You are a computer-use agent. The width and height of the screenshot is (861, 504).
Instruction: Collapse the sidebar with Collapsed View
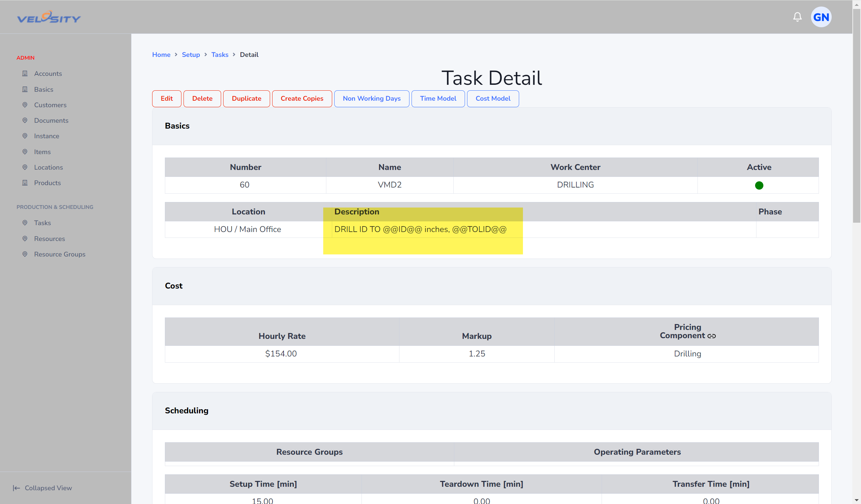pyautogui.click(x=42, y=488)
